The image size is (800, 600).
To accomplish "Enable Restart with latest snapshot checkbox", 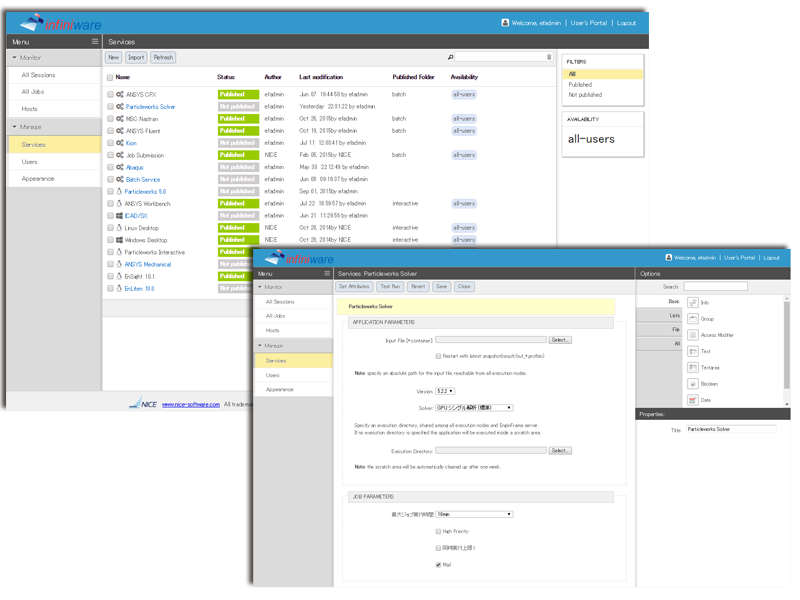I will [x=438, y=356].
